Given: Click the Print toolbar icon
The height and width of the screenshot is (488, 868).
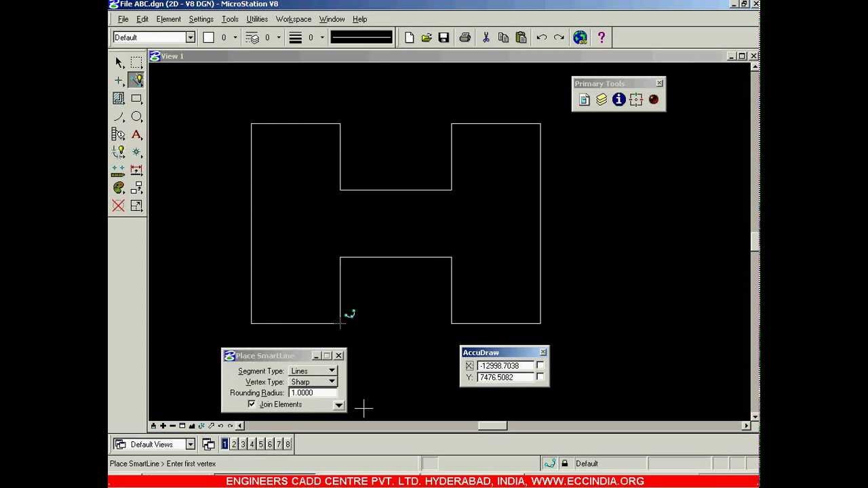Looking at the screenshot, I should coord(465,38).
